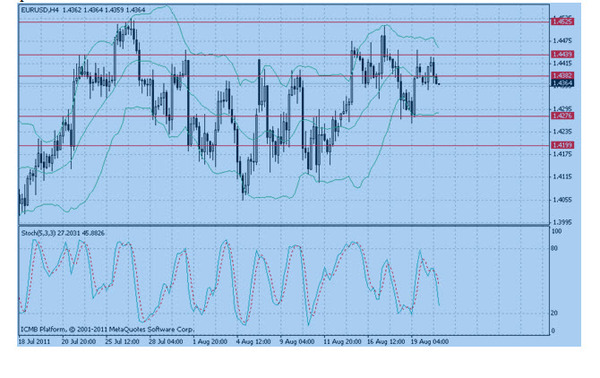Image resolution: width=600 pixels, height=378 pixels.
Task: Click the 25 Jul 12:00 time axis label
Action: pyautogui.click(x=122, y=341)
